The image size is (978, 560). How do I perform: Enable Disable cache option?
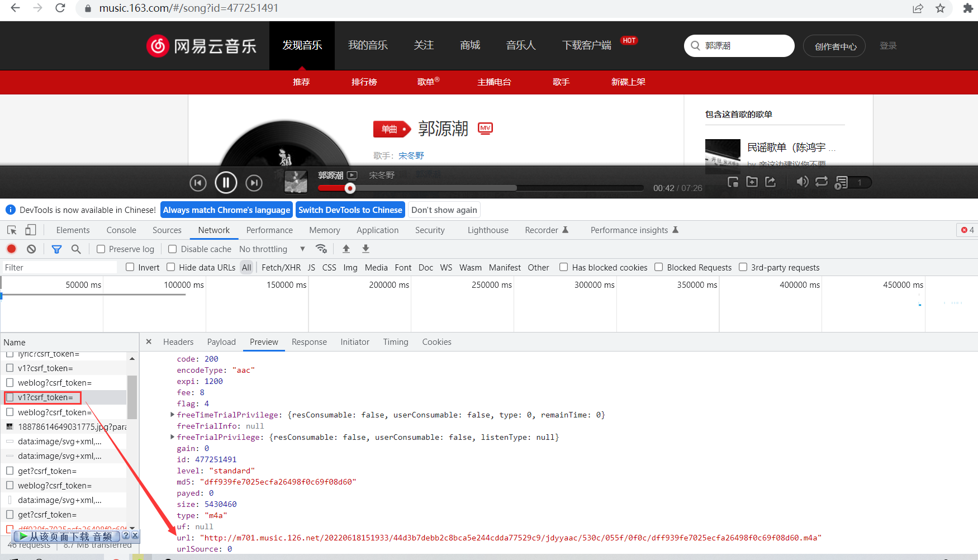pos(172,249)
